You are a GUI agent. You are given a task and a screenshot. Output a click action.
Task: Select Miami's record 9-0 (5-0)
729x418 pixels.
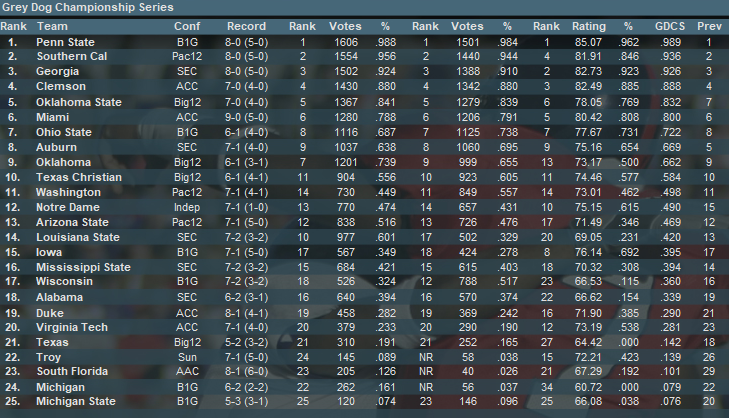(x=246, y=117)
